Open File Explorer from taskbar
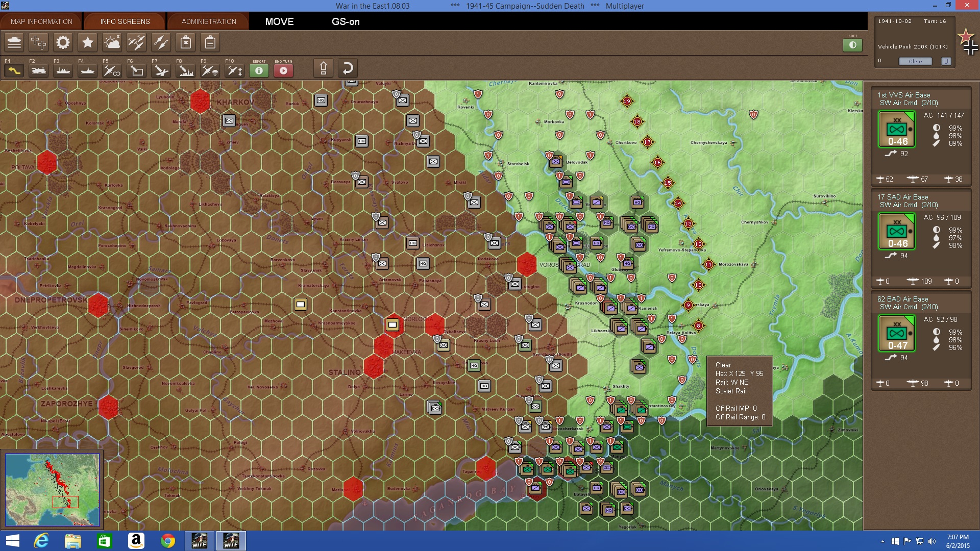The image size is (980, 551). coord(72,541)
